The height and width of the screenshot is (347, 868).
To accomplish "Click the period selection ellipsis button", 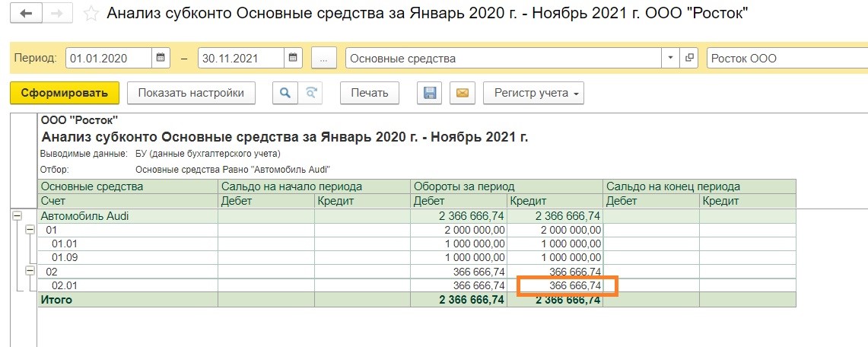I will (324, 58).
